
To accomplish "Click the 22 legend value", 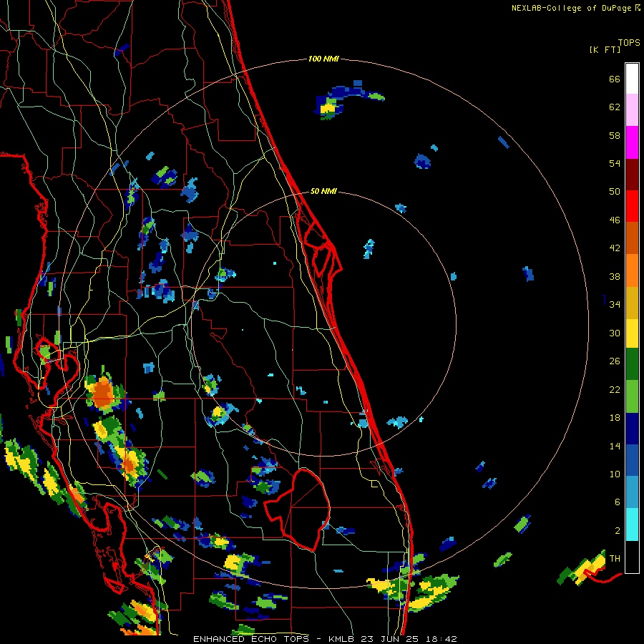I will [x=615, y=390].
